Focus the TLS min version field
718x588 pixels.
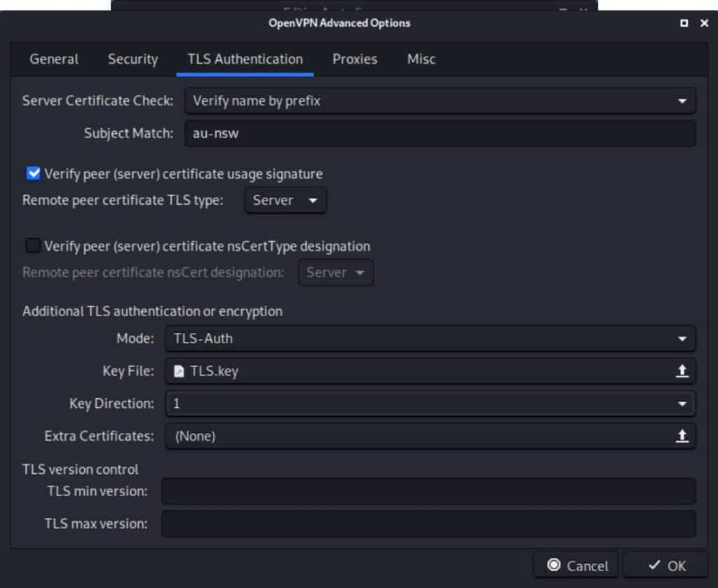coord(428,491)
